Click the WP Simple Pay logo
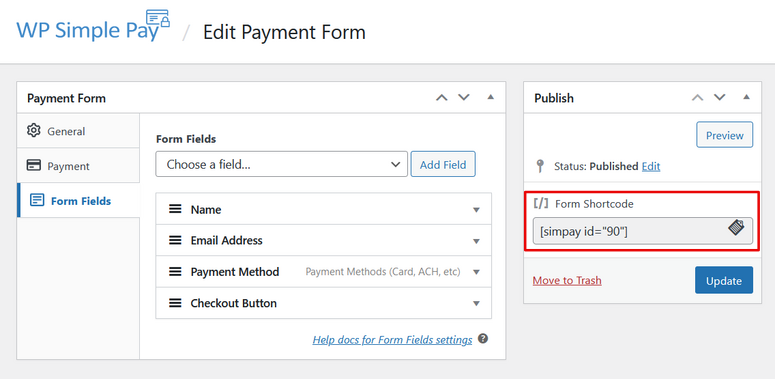The width and height of the screenshot is (775, 379). click(93, 26)
